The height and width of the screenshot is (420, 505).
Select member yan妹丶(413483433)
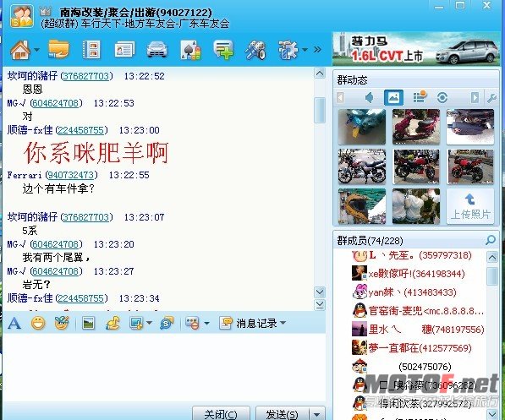coord(404,292)
